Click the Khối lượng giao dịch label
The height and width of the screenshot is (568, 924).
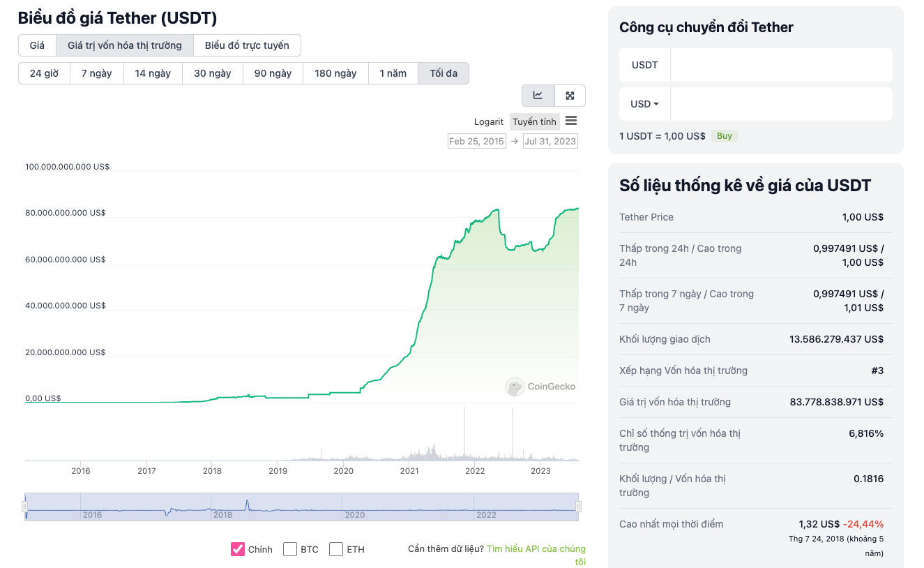pos(665,339)
